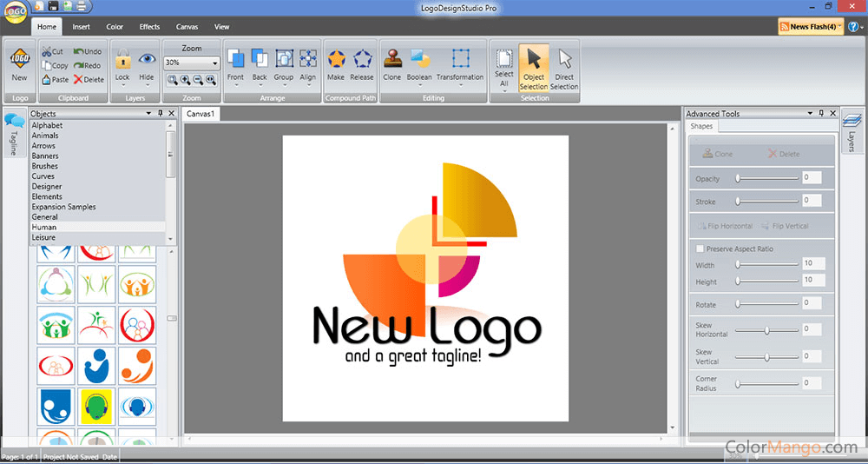Toggle the Hide eye icon in Layers group

147,59
